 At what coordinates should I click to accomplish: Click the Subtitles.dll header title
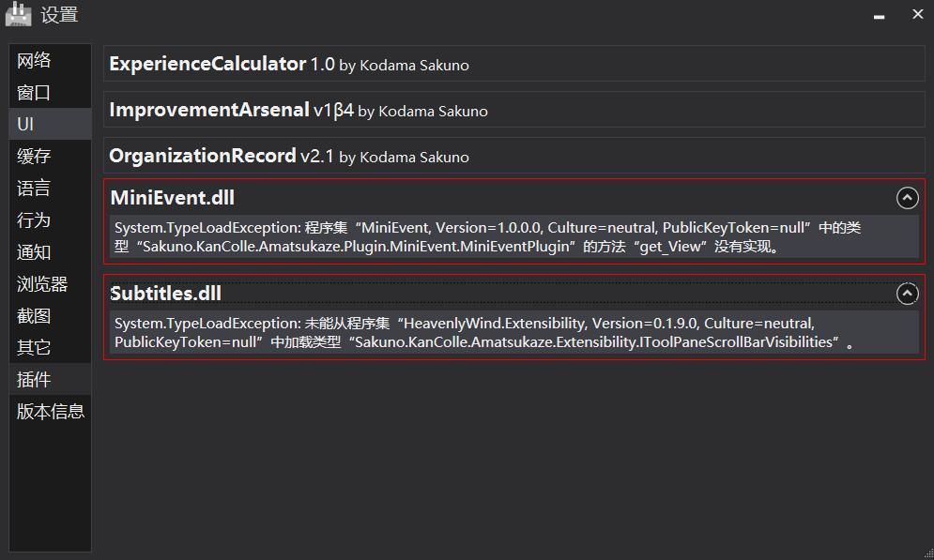[x=166, y=294]
